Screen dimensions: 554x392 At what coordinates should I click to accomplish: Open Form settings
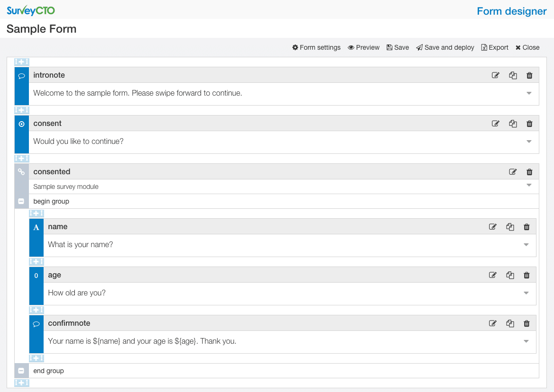point(316,48)
